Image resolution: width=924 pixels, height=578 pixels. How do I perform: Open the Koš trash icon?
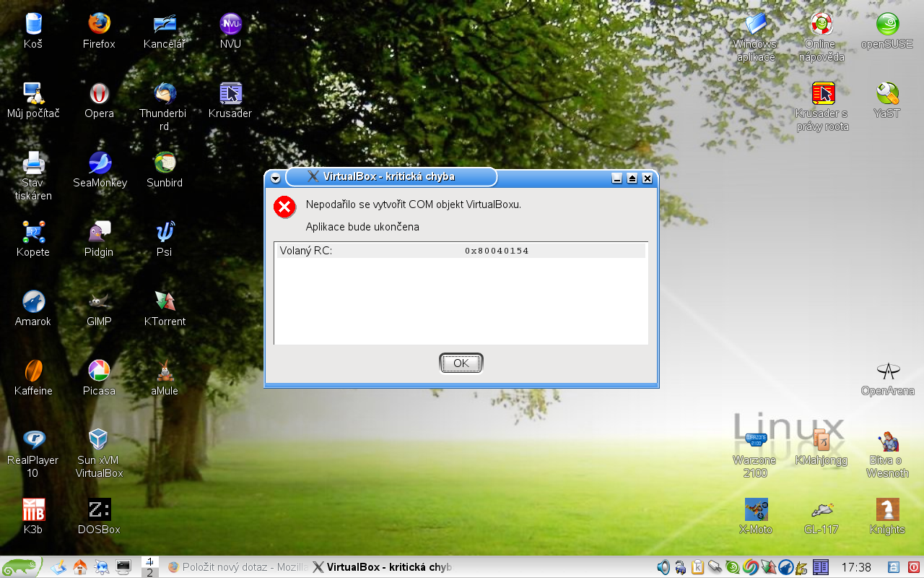point(33,31)
